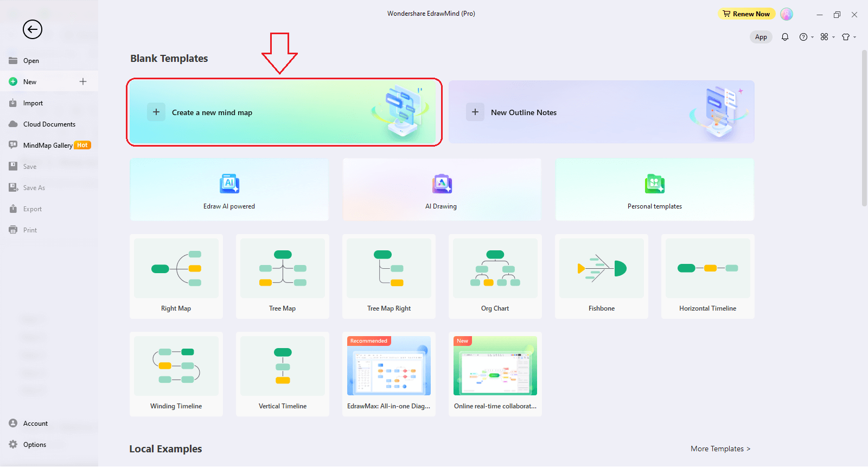Open the Options settings
The image size is (868, 467).
pyautogui.click(x=49, y=445)
